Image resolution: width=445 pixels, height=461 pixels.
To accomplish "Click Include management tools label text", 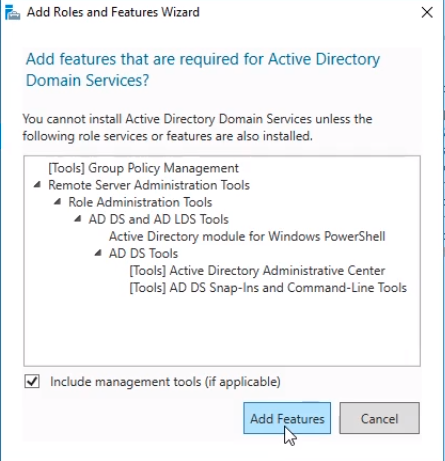I will pyautogui.click(x=165, y=382).
